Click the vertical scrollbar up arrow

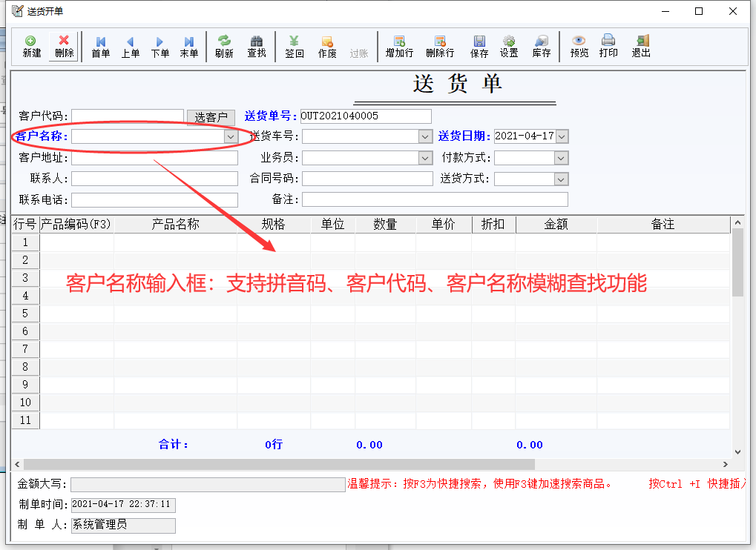(737, 222)
